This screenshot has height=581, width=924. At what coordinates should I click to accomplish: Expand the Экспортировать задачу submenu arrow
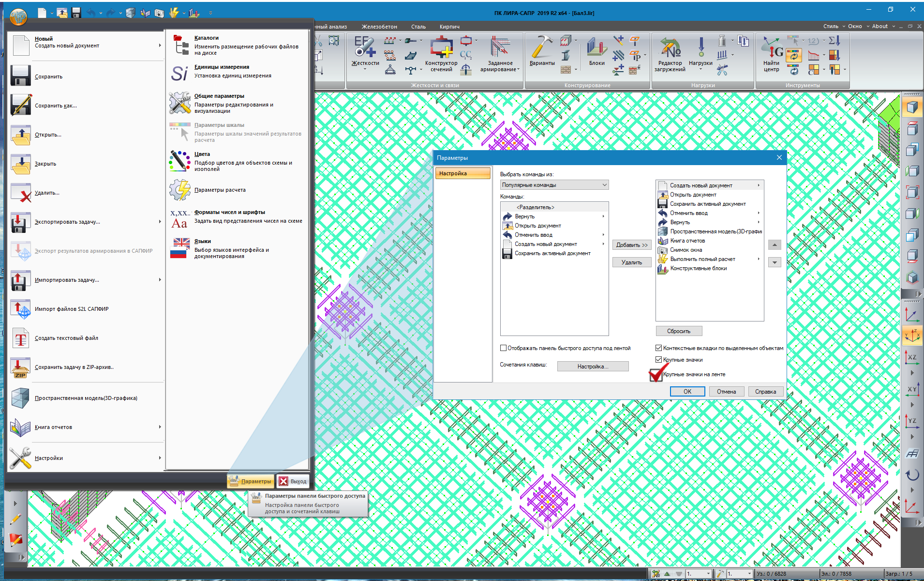click(160, 222)
